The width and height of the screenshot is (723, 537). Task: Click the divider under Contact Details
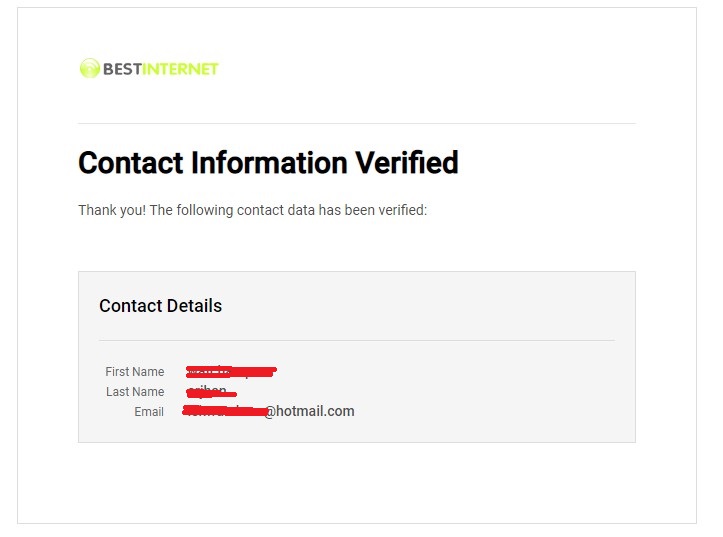pos(357,341)
